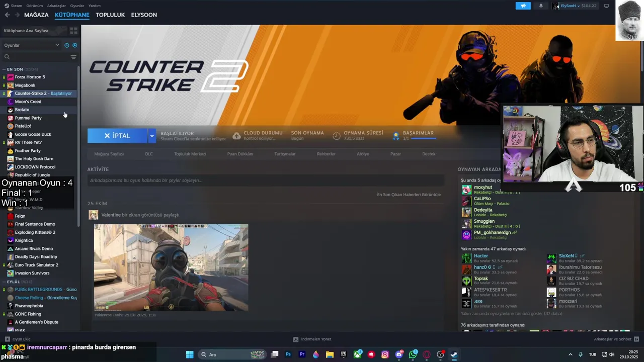The image size is (644, 362).
Task: Click İndirmeleri Yönet link
Action: [312, 339]
